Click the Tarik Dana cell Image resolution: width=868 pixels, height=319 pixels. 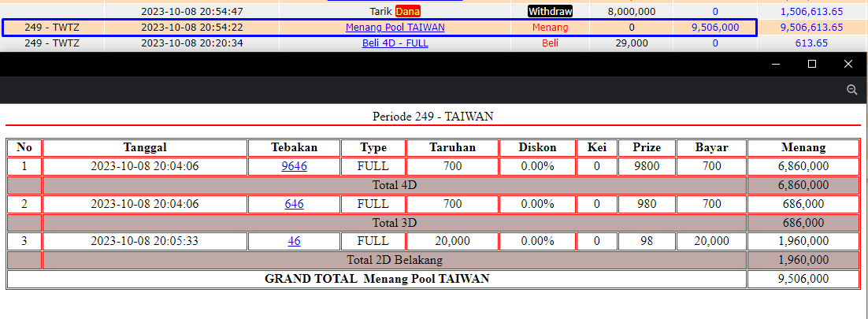395,11
